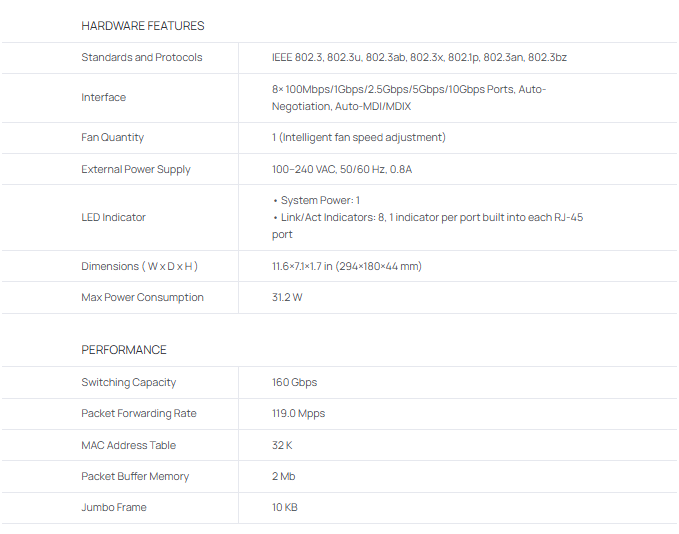Click the MAC Address Table 32 K value
Screen dimensions: 679x534
(x=282, y=445)
